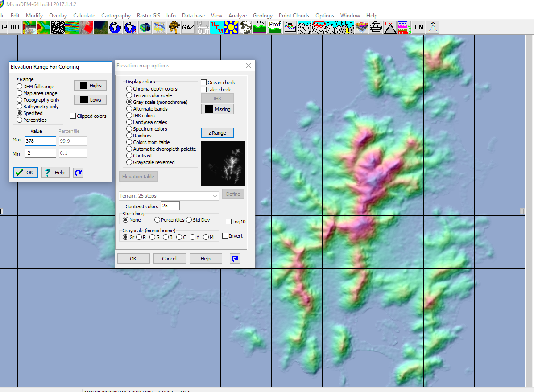
Task: Click the Tern triangle diagram icon
Action: (389, 27)
